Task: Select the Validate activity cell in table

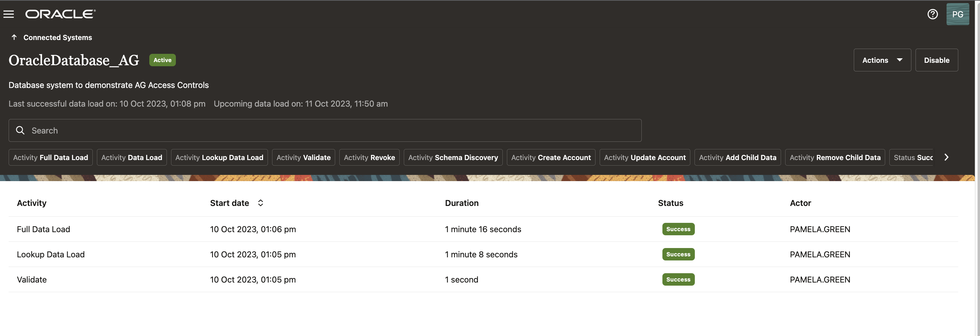Action: pos(32,279)
